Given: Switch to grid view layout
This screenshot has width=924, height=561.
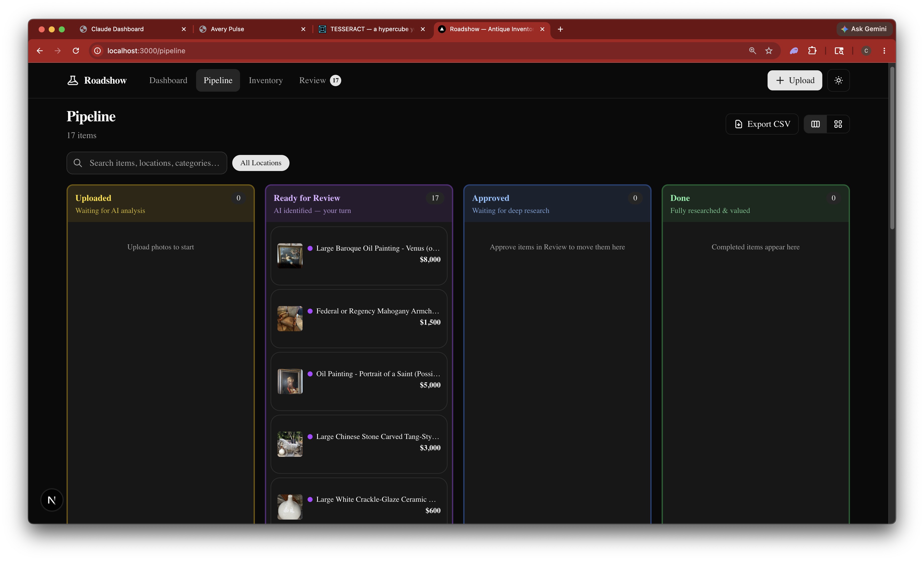Looking at the screenshot, I should coord(838,124).
